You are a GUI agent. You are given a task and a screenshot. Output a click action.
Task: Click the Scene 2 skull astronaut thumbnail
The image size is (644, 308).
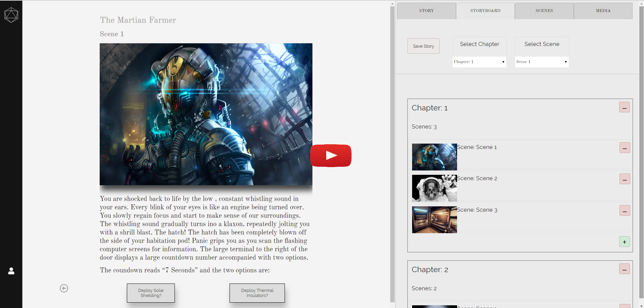[x=434, y=188]
